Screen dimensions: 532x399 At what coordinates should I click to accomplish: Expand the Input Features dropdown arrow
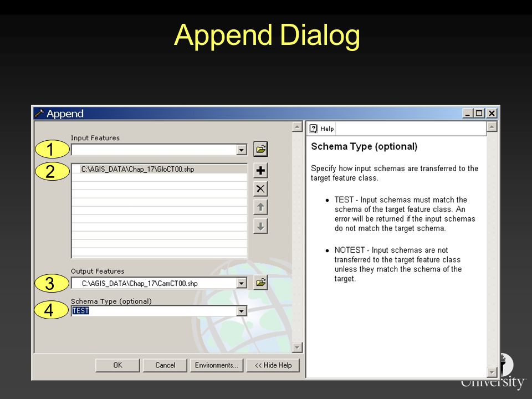[x=242, y=150]
